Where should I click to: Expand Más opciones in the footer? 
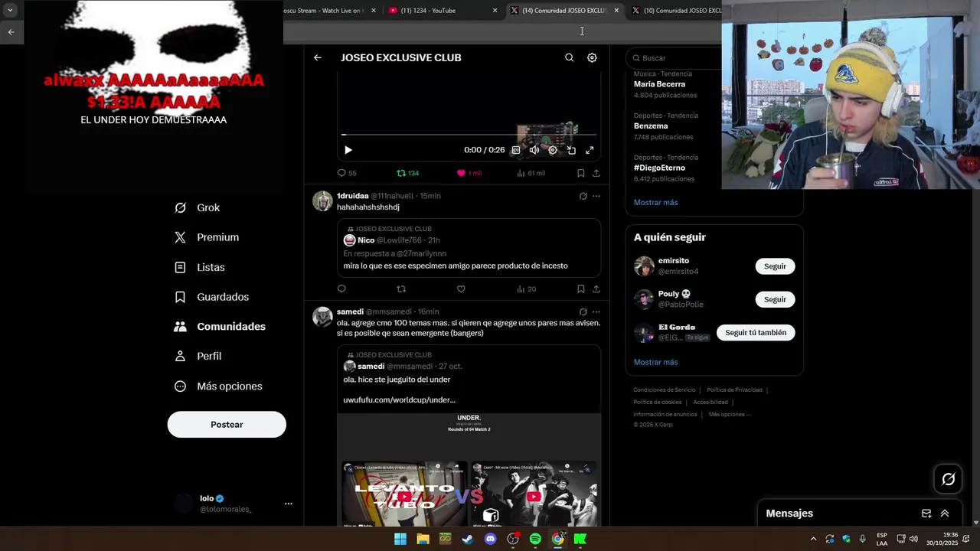[729, 414]
